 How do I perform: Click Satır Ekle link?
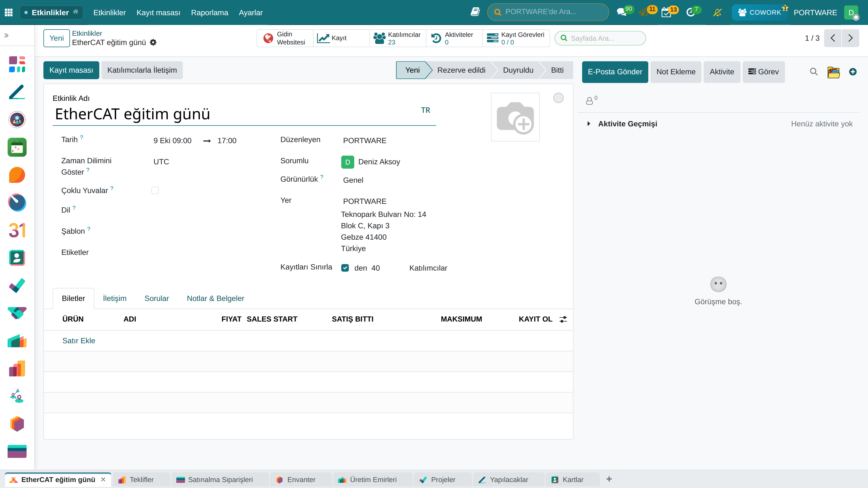tap(78, 341)
